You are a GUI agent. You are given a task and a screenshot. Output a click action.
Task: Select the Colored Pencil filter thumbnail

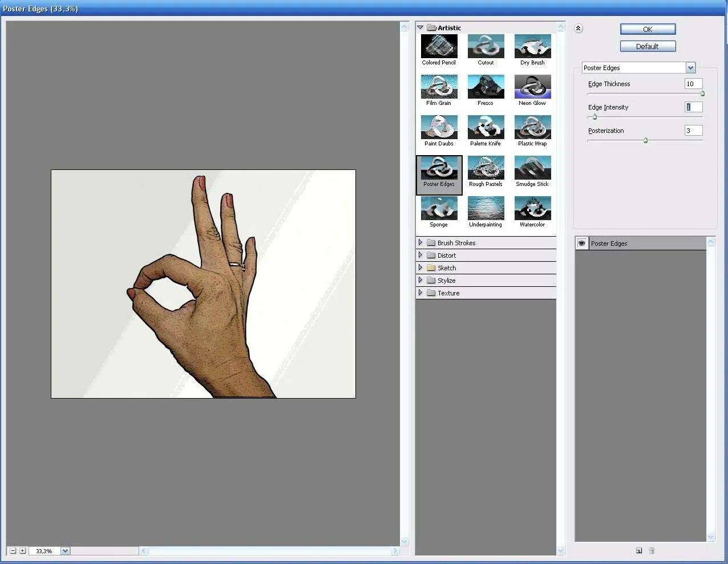(x=439, y=46)
